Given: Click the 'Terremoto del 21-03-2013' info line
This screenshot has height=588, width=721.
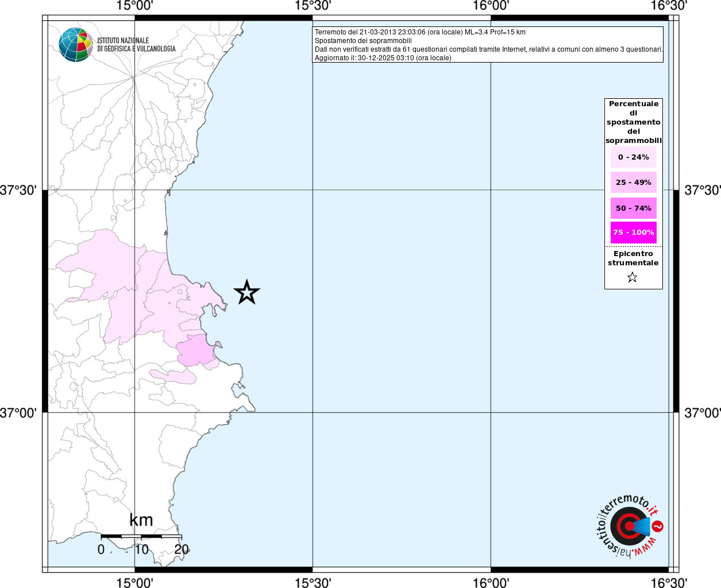Looking at the screenshot, I should click(420, 32).
